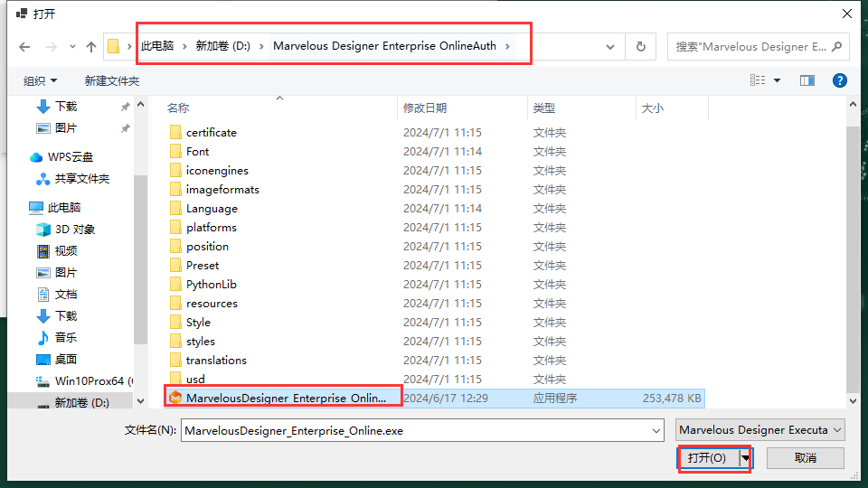
Task: Open 文档 in the sidebar
Action: (x=66, y=295)
